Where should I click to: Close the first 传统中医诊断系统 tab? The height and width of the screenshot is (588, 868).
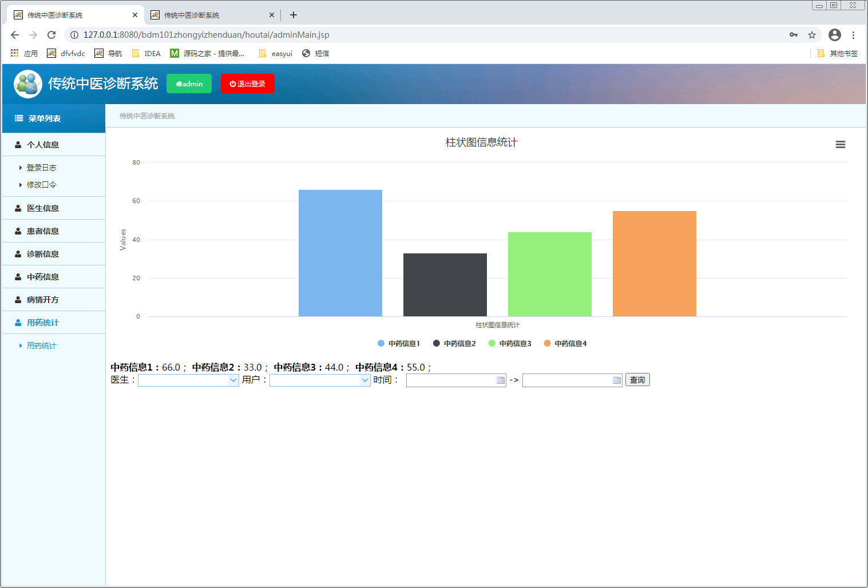(x=135, y=15)
